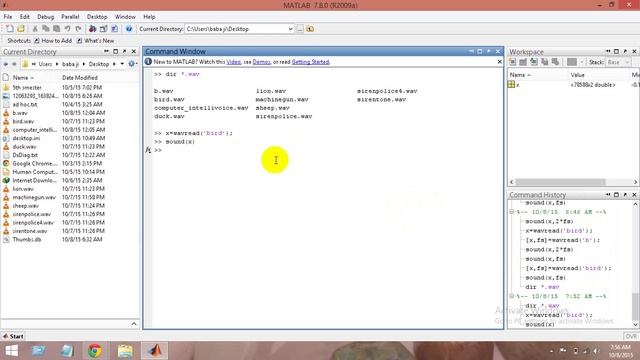Screen dimensions: 640x360
Task: Go forward in Current Directory browser
Action: [x=14, y=64]
